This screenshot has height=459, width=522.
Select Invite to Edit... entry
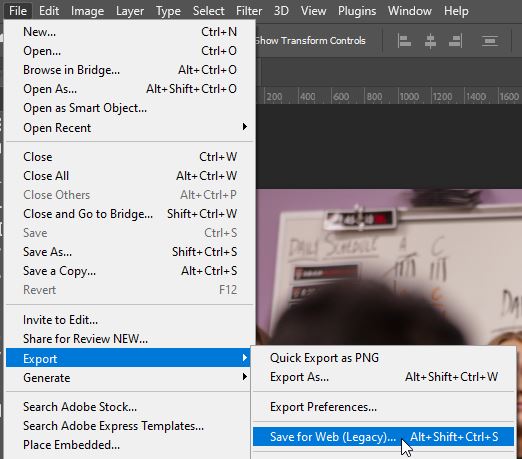(x=130, y=320)
